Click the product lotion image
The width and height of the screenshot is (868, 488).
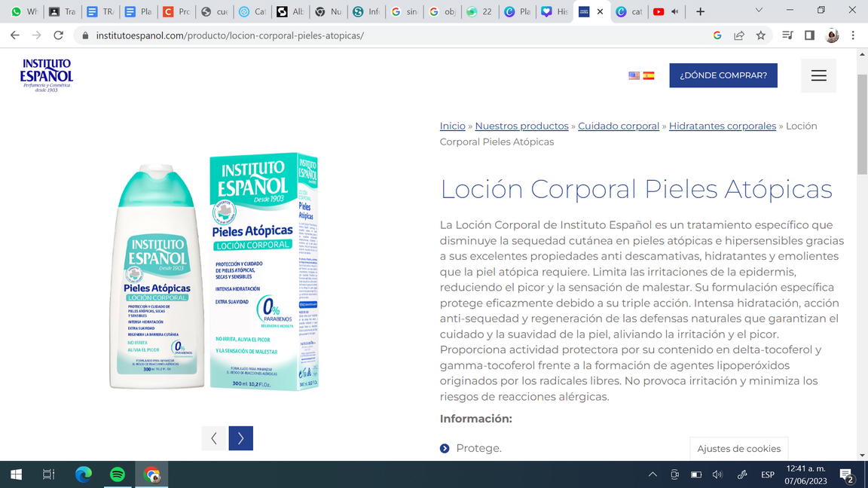(214, 272)
